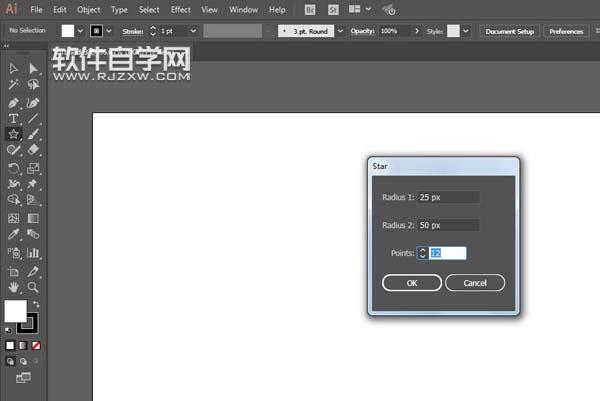
Task: Cancel the Star dialog
Action: coord(475,283)
